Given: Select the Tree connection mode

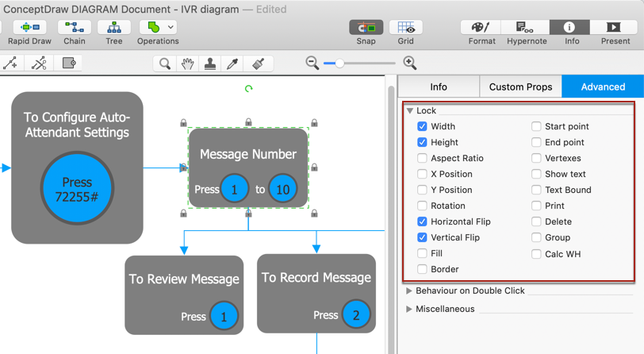Looking at the screenshot, I should (x=114, y=28).
